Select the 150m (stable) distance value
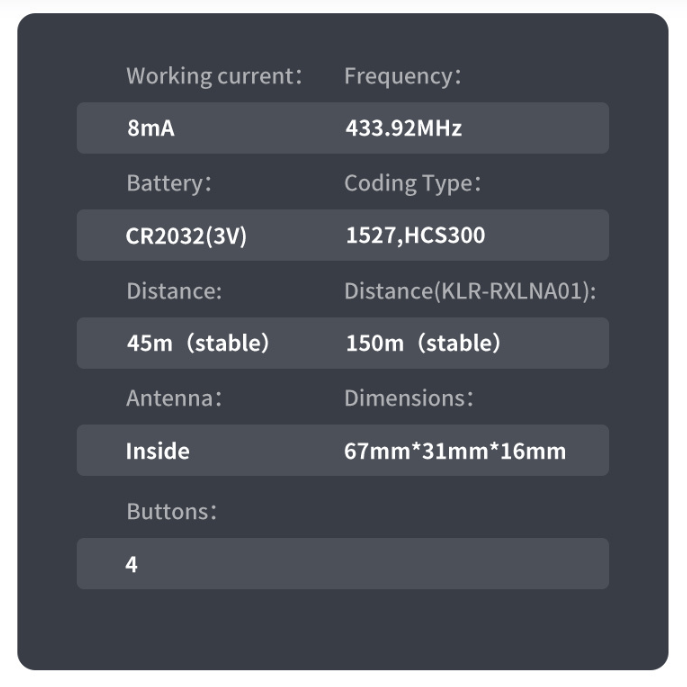 click(422, 343)
